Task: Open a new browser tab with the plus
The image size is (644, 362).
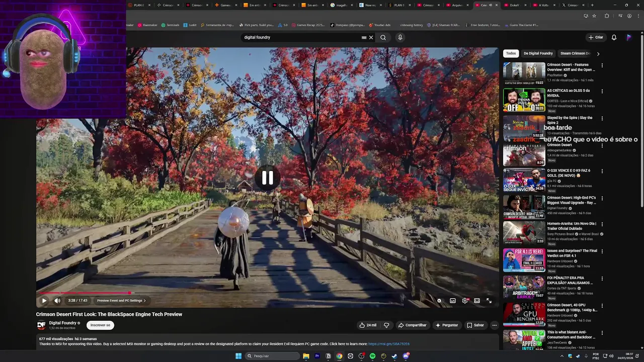Action: point(592,5)
